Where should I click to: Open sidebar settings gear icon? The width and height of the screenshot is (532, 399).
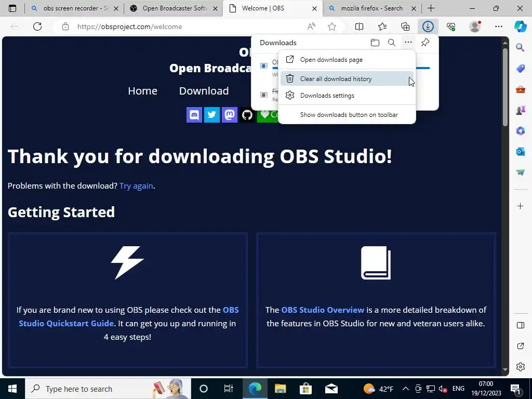click(520, 367)
